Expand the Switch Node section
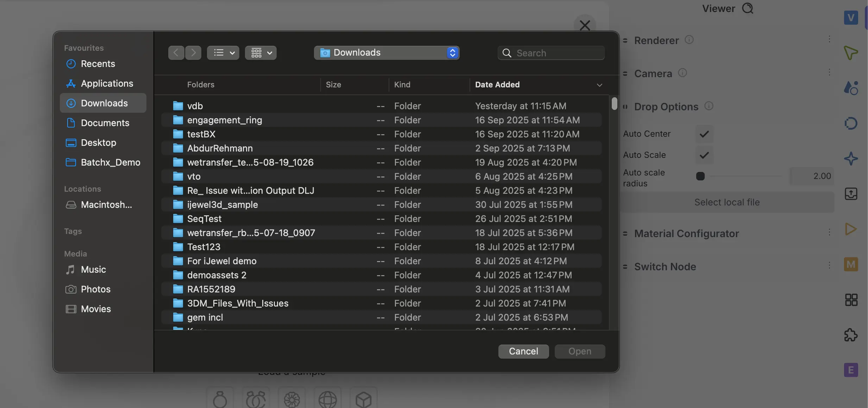 [x=665, y=267]
